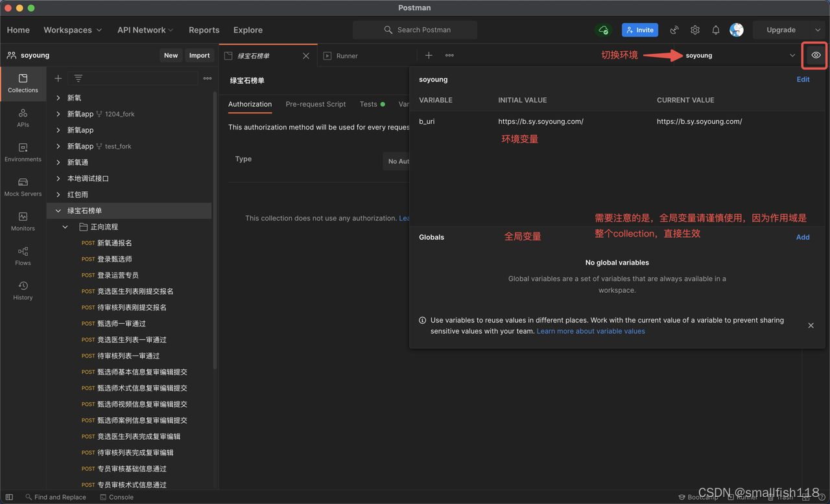The height and width of the screenshot is (504, 830).
Task: Switch to the Pre-request Script tab
Action: 316,104
